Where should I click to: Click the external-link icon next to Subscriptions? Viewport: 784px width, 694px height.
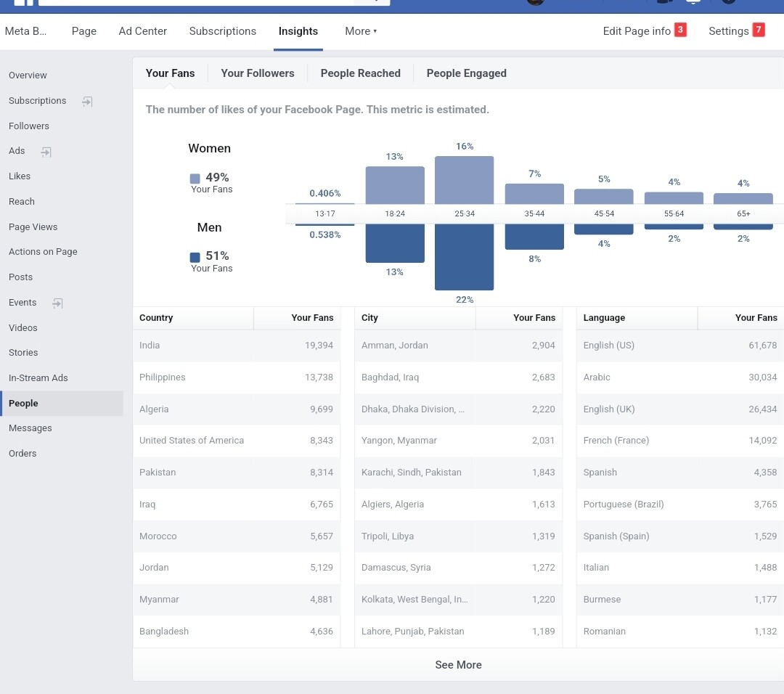[87, 102]
